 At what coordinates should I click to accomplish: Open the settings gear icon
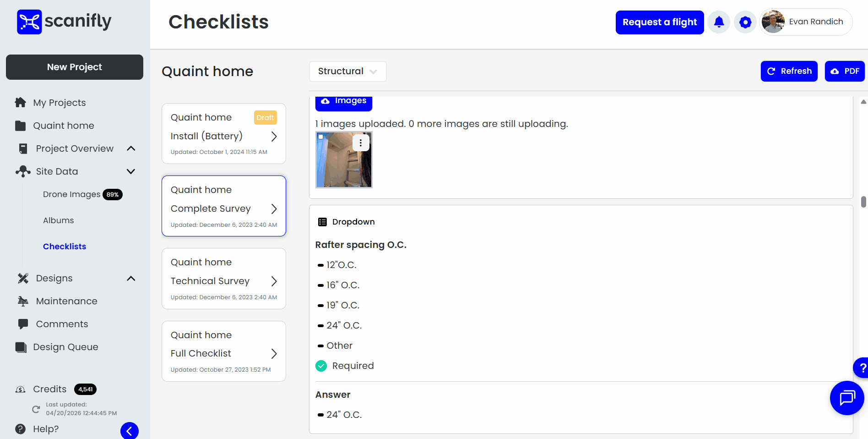point(745,22)
